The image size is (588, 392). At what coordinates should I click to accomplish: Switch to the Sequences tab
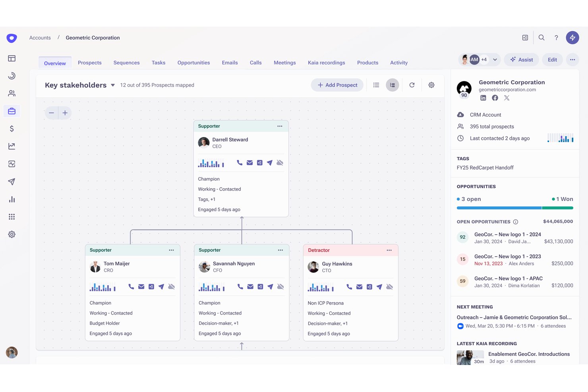pyautogui.click(x=127, y=63)
